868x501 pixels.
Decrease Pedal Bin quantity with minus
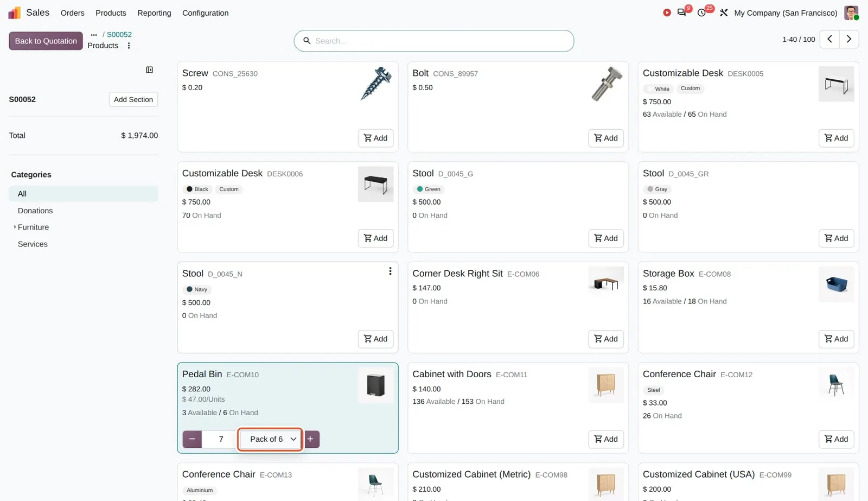point(192,439)
